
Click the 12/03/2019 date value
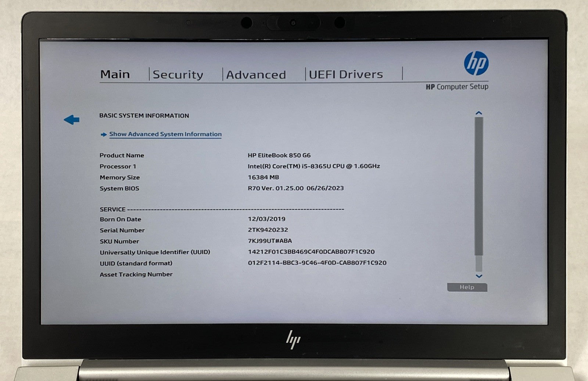pos(266,219)
